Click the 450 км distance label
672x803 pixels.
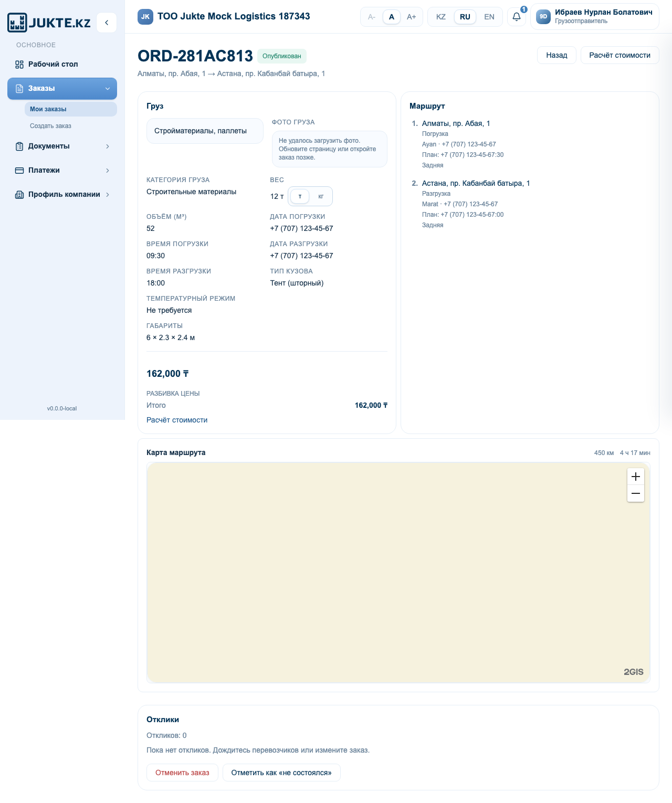tap(604, 453)
